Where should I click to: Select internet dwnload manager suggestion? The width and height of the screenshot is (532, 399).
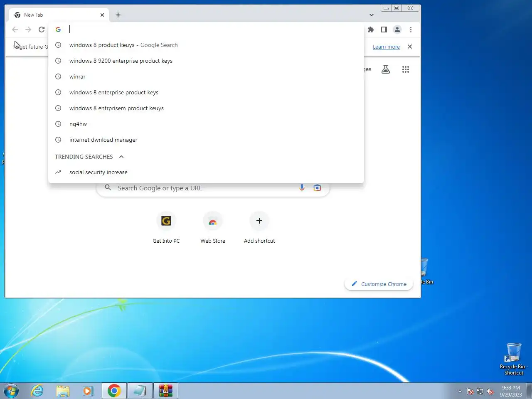point(206,140)
